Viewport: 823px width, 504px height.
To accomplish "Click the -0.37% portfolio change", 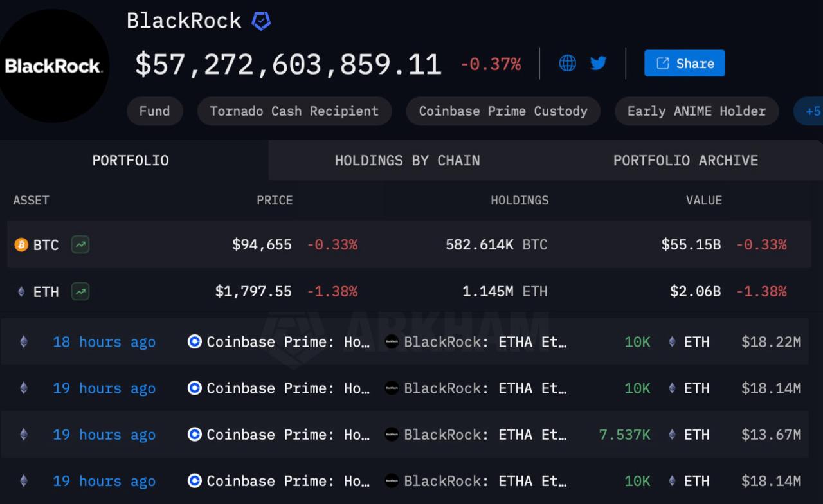I will 491,64.
